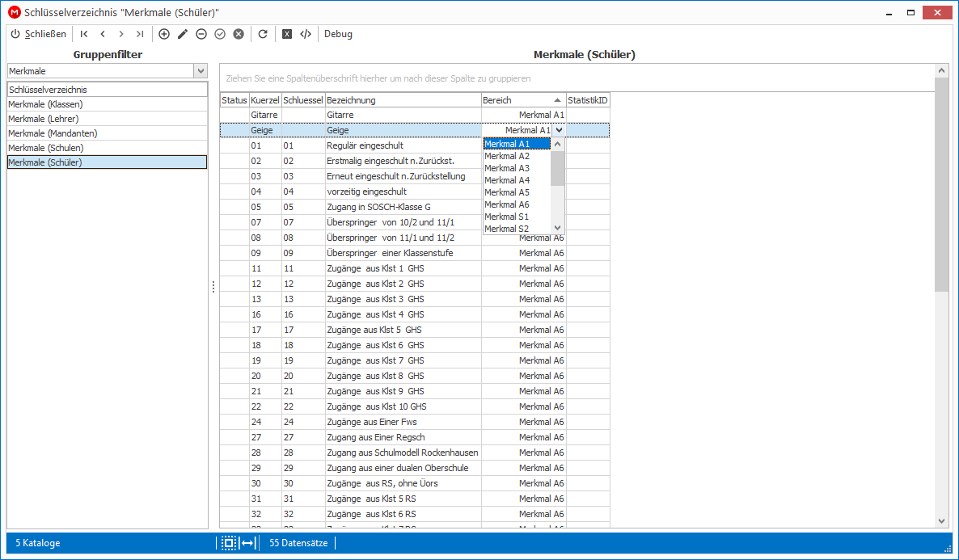Click the application M logo icon
Image resolution: width=959 pixels, height=560 pixels.
pyautogui.click(x=14, y=12)
